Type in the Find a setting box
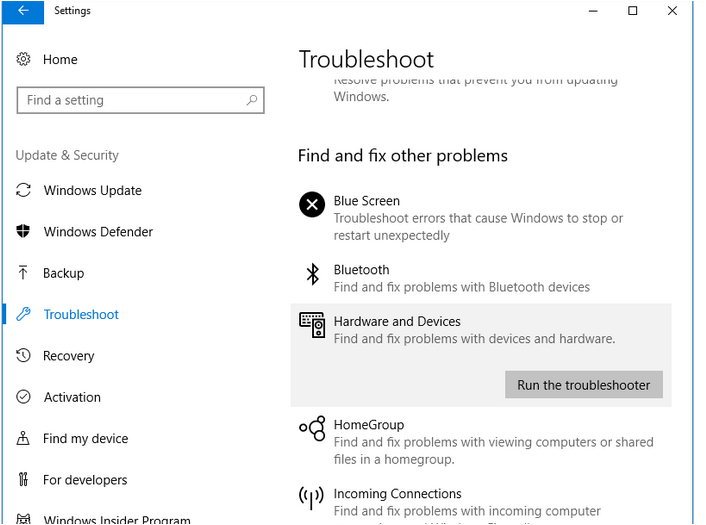The image size is (706, 525). [130, 100]
